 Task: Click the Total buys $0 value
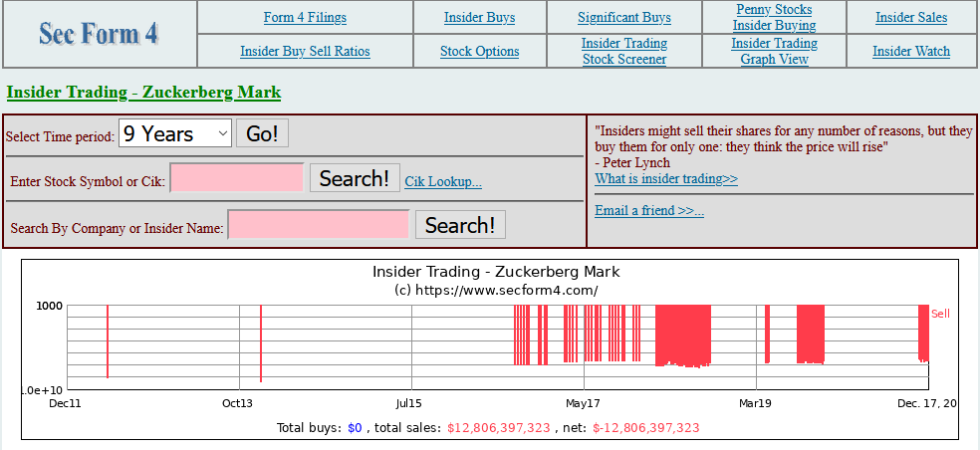coord(355,428)
